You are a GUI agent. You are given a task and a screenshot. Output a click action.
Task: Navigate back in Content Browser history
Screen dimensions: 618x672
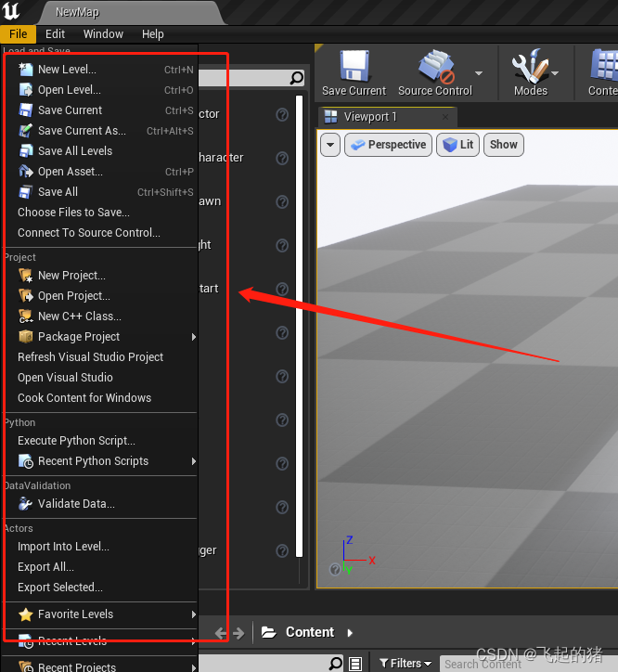click(221, 633)
